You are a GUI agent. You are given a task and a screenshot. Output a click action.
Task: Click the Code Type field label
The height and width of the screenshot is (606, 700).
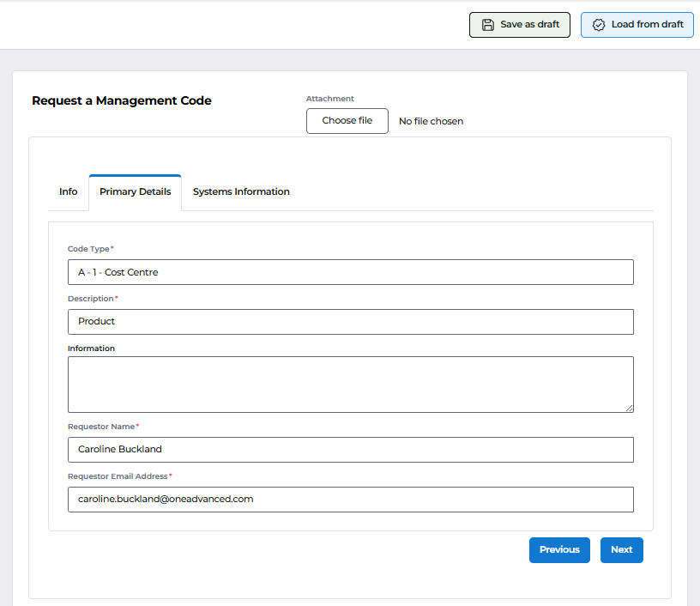88,249
